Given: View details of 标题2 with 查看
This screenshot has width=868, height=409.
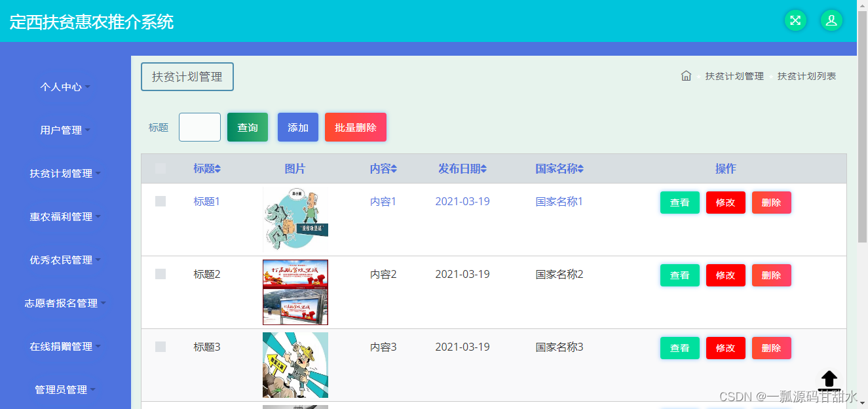Looking at the screenshot, I should 680,275.
